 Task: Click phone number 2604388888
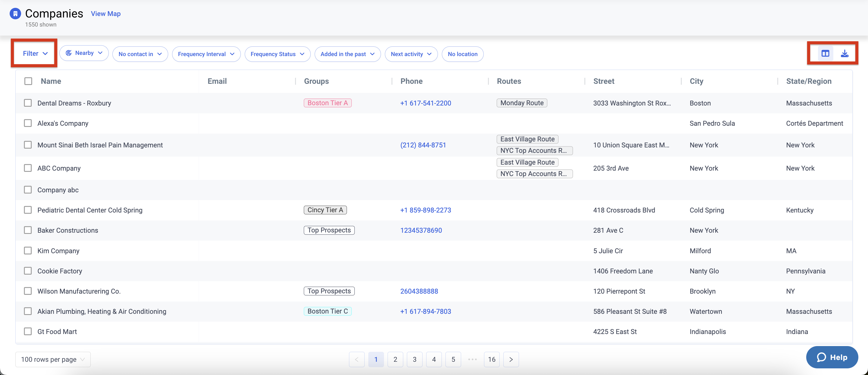pyautogui.click(x=419, y=291)
